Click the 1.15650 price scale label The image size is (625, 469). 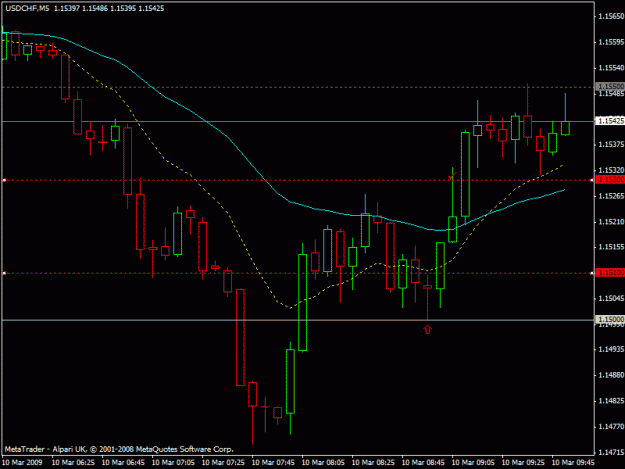611,16
